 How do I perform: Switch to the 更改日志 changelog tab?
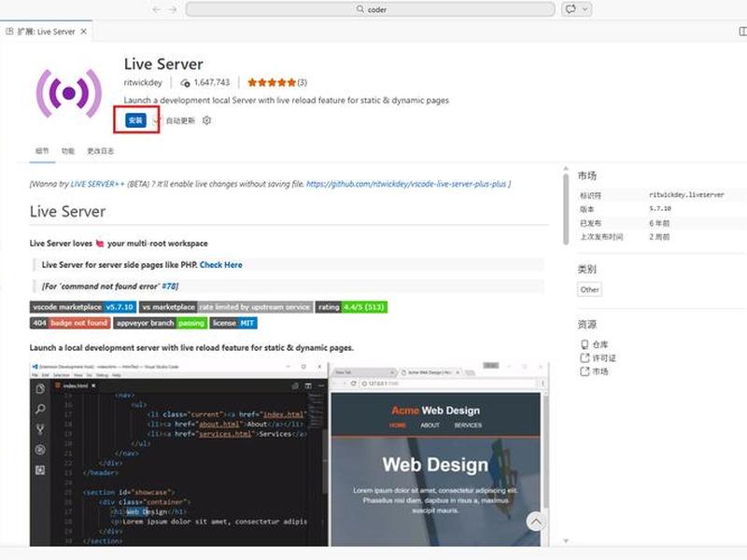click(101, 151)
